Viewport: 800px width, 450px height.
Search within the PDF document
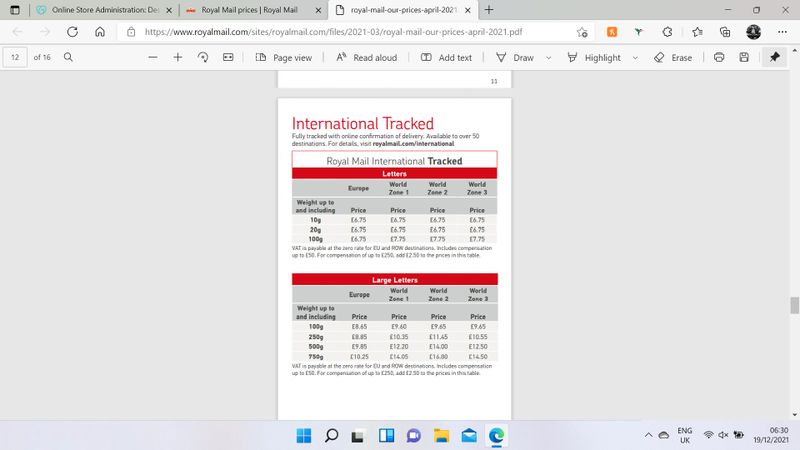coord(68,57)
